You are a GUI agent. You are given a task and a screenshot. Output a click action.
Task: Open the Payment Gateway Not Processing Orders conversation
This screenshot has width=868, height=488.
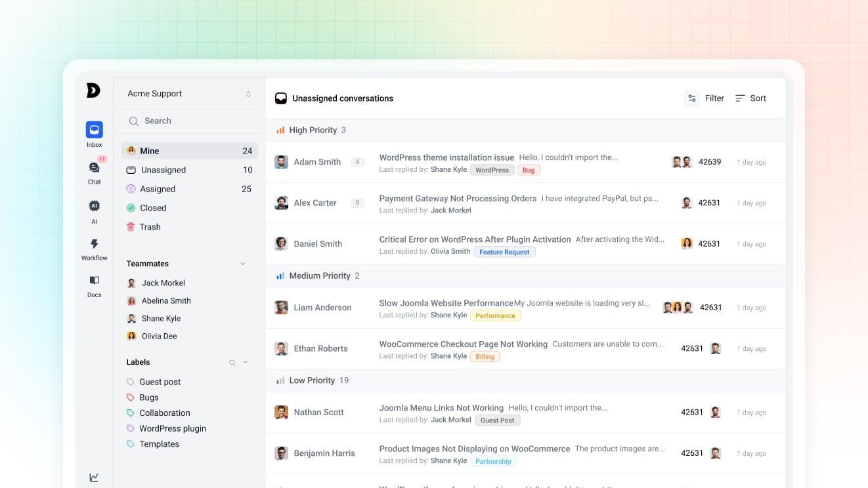pos(458,199)
